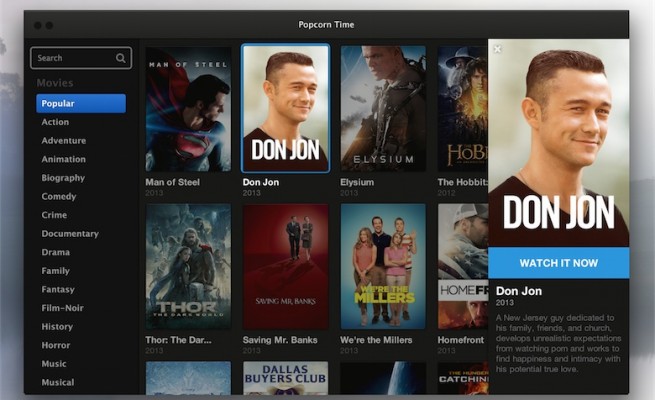
Task: Click the Saving Mr. Banks title text
Action: [x=280, y=340]
